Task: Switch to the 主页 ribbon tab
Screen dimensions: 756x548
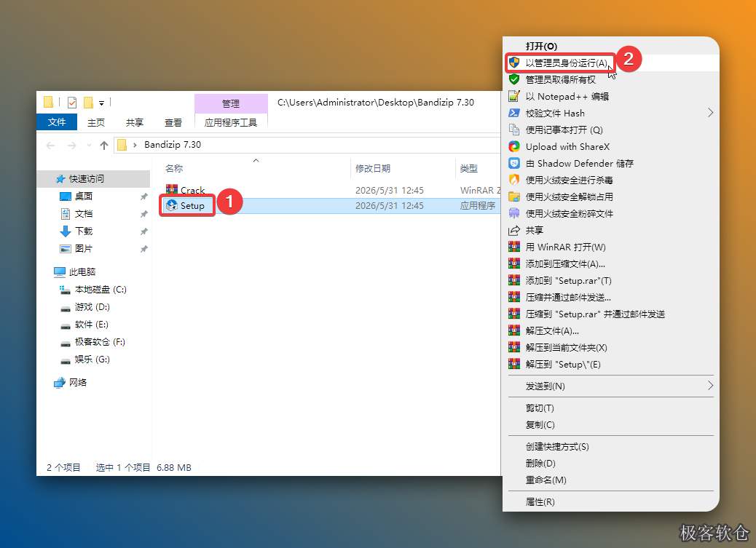Action: click(96, 122)
